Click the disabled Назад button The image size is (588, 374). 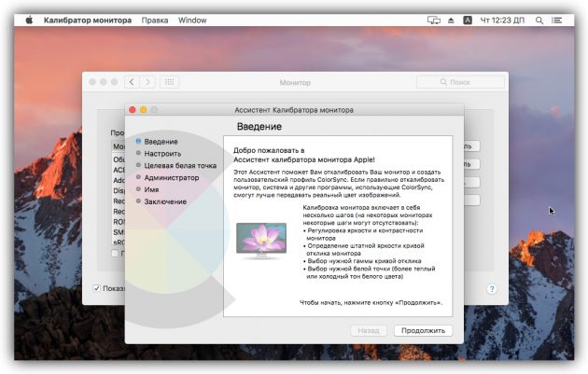click(369, 330)
